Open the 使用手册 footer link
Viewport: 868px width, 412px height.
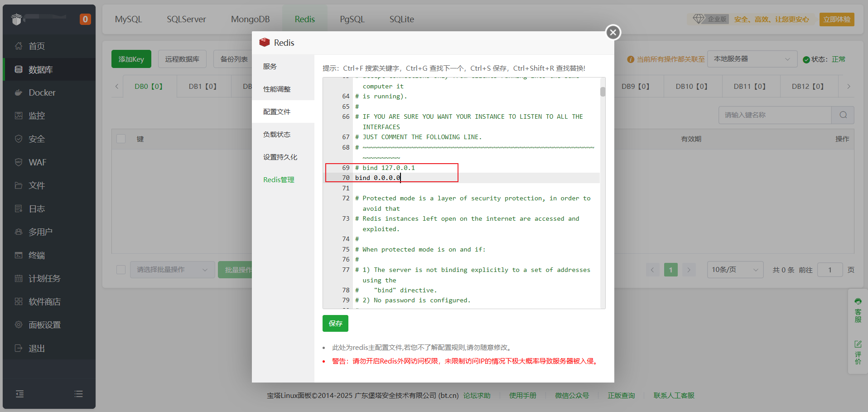pyautogui.click(x=523, y=395)
